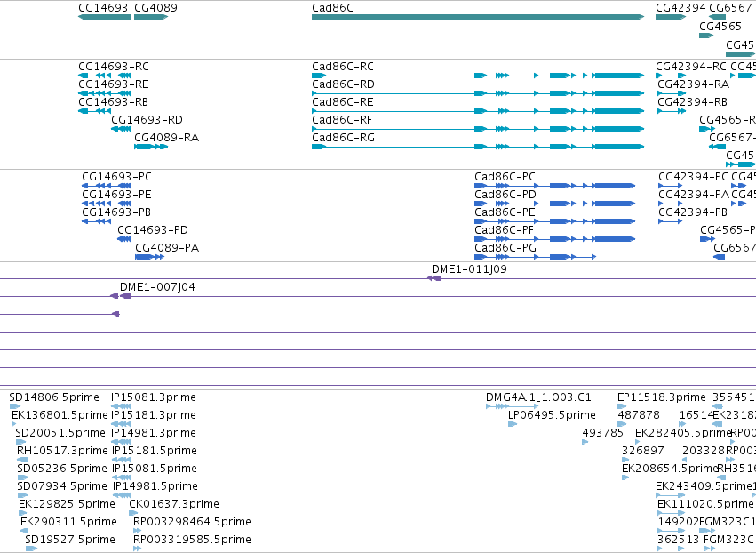Open EST IP14981.3prime

pos(121,442)
